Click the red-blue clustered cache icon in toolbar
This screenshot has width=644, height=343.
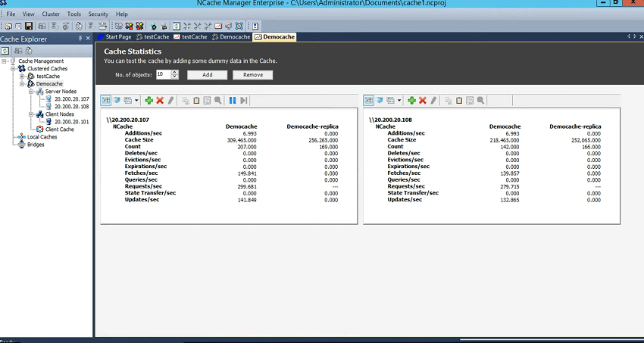coord(129,27)
